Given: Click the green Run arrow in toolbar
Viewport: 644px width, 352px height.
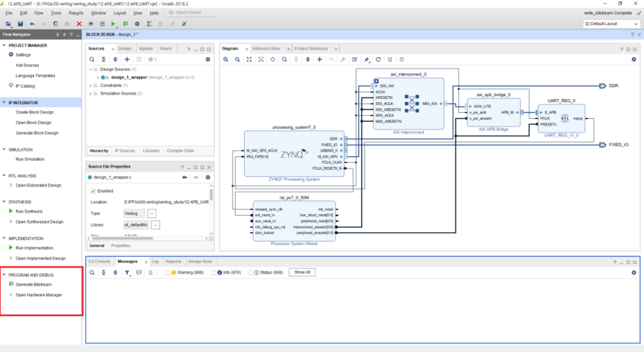Looking at the screenshot, I should 114,24.
